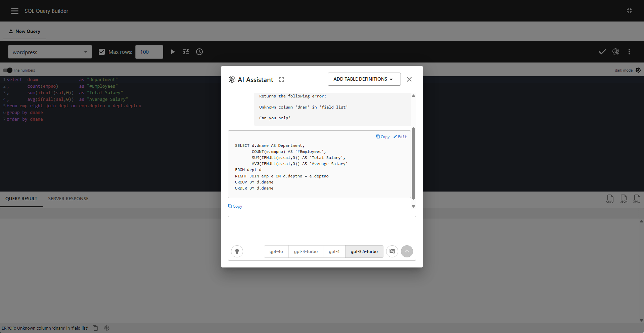The width and height of the screenshot is (644, 333).
Task: Open the hamburger navigation menu
Action: pos(15,11)
